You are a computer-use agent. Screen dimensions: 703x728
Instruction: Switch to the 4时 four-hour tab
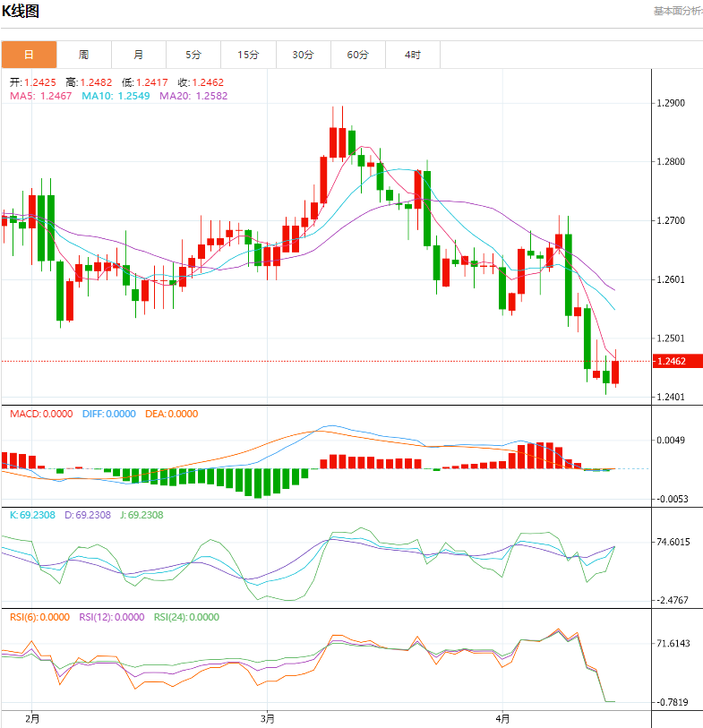coord(412,55)
